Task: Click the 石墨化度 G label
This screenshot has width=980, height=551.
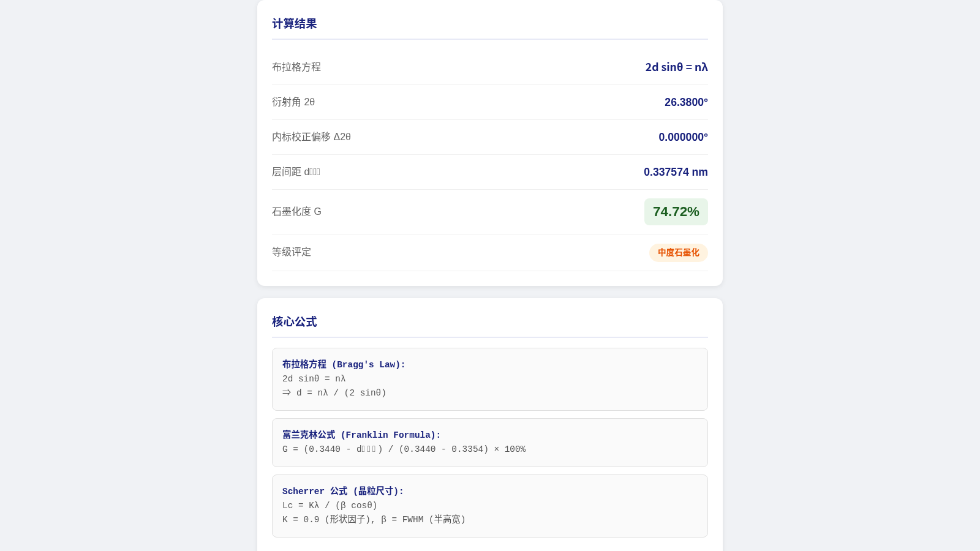Action: [x=296, y=212]
